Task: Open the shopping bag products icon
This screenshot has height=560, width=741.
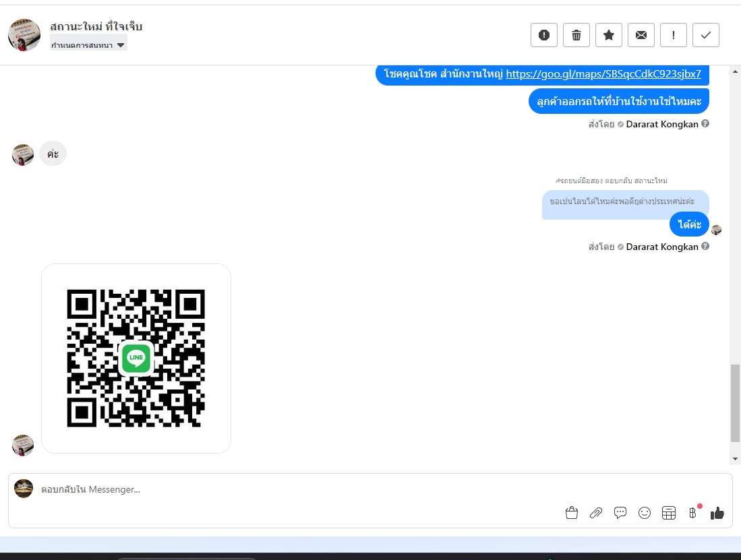Action: [571, 513]
